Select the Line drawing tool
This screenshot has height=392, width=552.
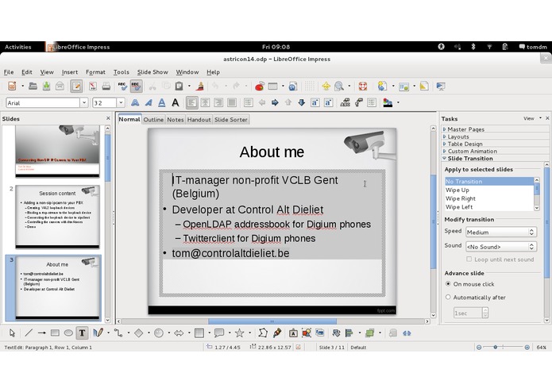29,333
